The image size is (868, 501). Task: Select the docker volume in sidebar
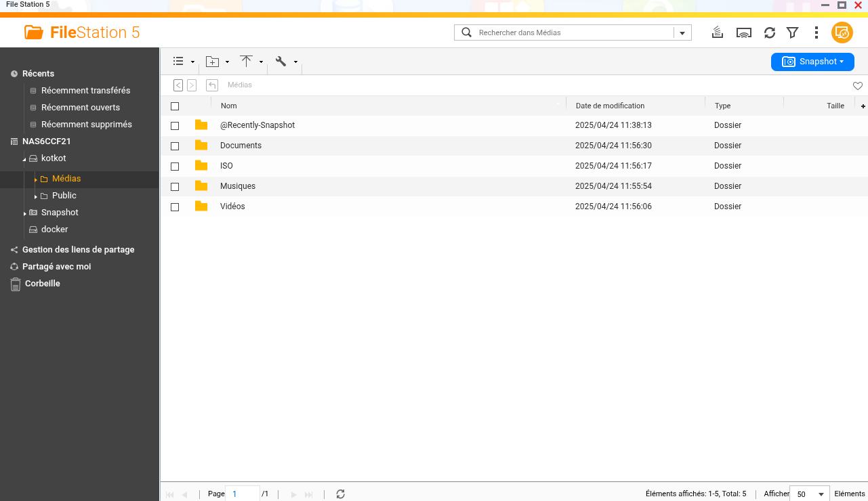pos(55,229)
